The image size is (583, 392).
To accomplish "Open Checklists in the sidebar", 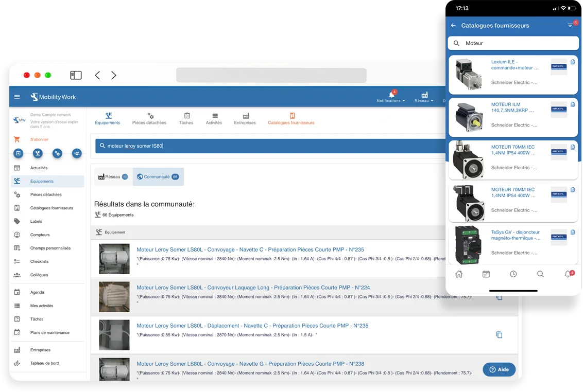I will pos(48,261).
